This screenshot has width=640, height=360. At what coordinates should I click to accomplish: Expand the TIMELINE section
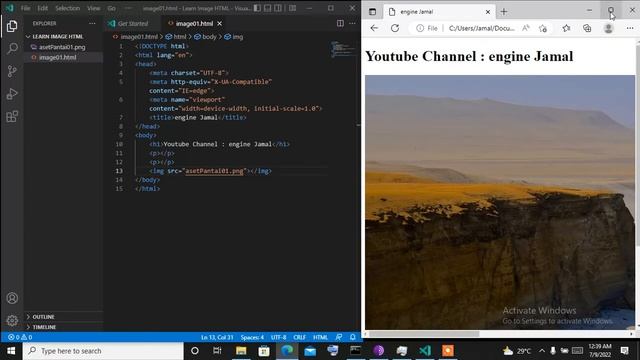44,327
